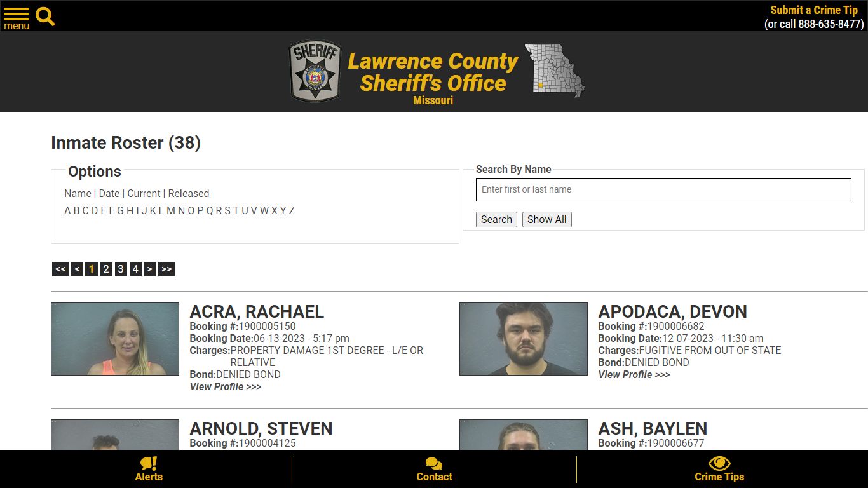Open Rachael Acra's mugshot thumbnail
Viewport: 868px width, 488px height.
point(115,339)
